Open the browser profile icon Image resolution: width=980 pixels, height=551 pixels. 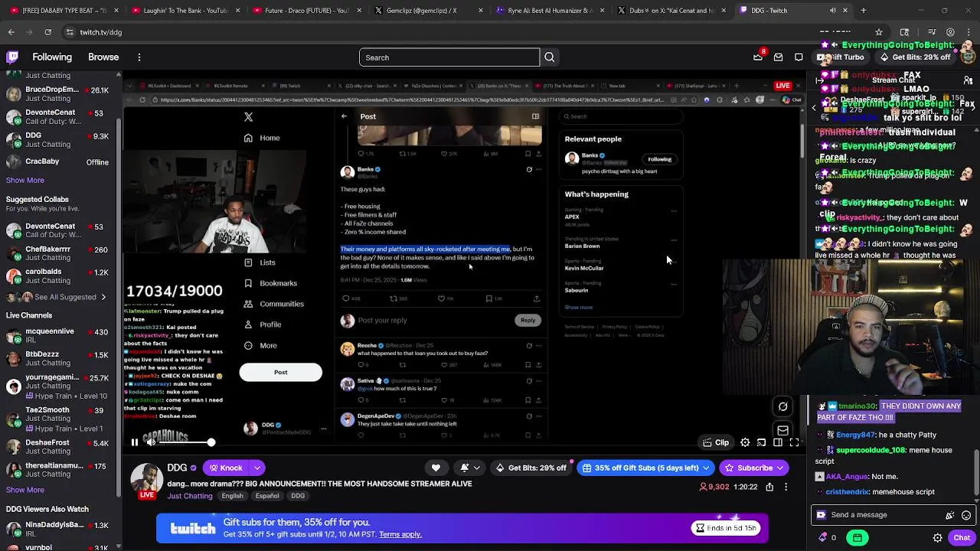(x=950, y=32)
